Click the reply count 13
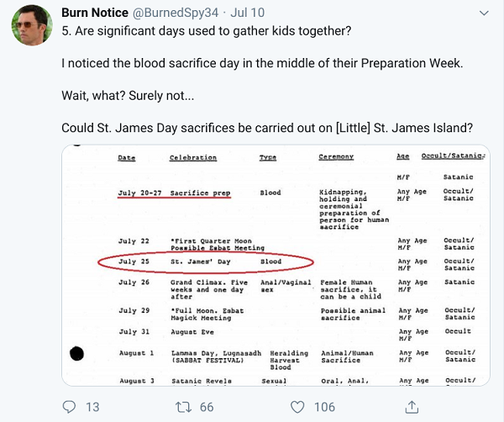Image resolution: width=504 pixels, height=422 pixels. (92, 407)
